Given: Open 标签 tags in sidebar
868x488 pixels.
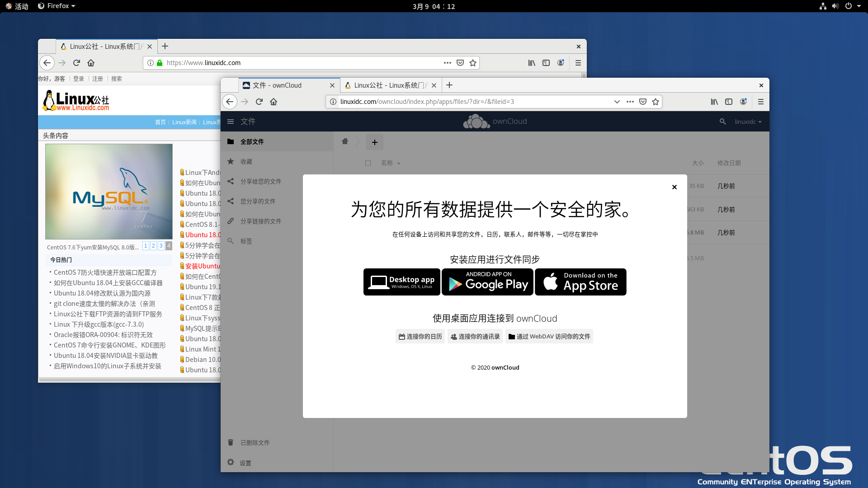Looking at the screenshot, I should point(277,241).
